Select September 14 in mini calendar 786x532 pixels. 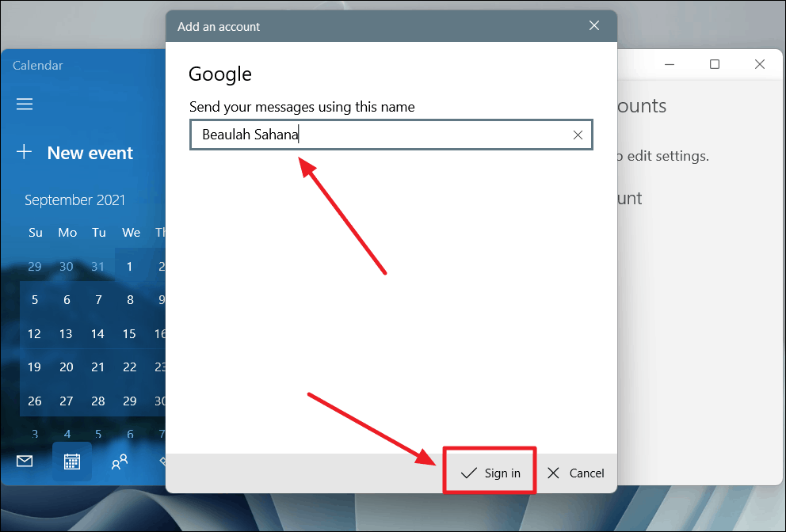click(97, 333)
